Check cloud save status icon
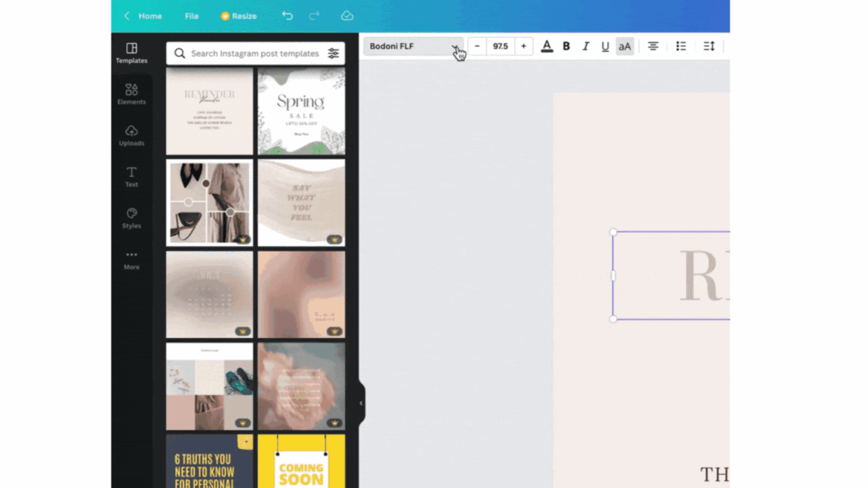868x488 pixels. [x=347, y=15]
